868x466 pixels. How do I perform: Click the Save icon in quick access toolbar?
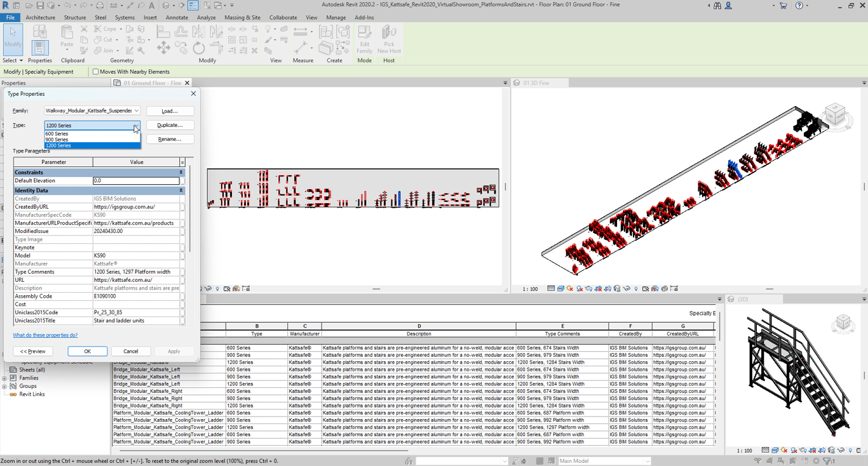[40, 5]
